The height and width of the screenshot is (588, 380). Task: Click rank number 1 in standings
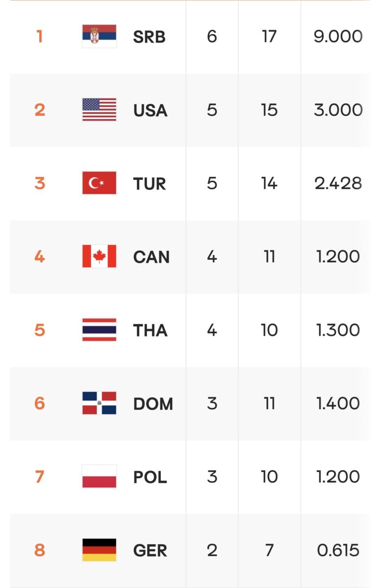click(x=40, y=37)
